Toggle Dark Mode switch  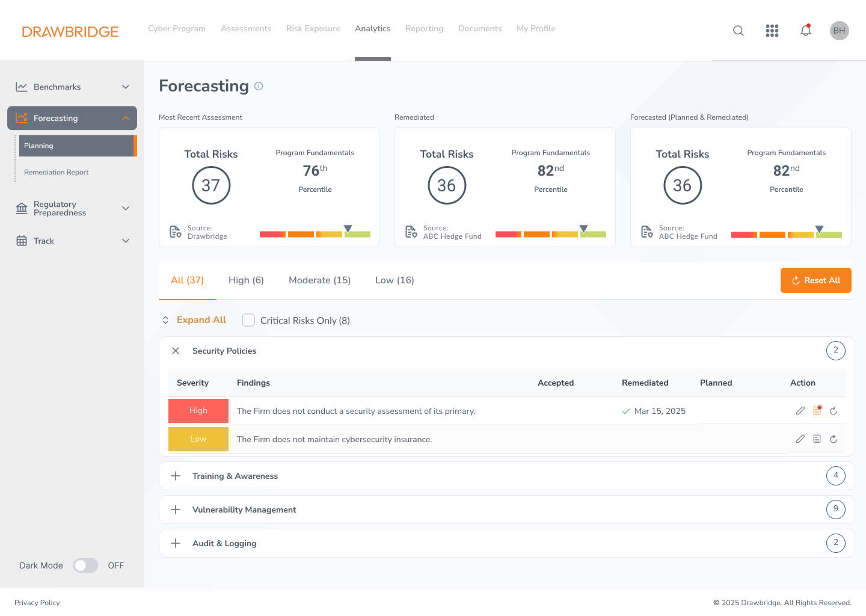coord(85,565)
